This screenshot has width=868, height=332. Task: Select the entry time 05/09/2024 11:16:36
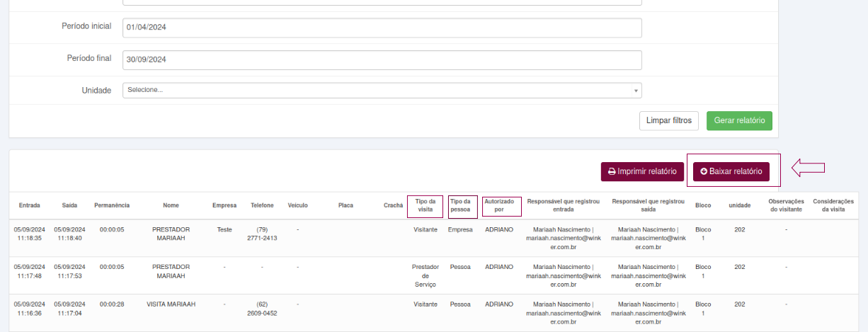click(x=30, y=308)
